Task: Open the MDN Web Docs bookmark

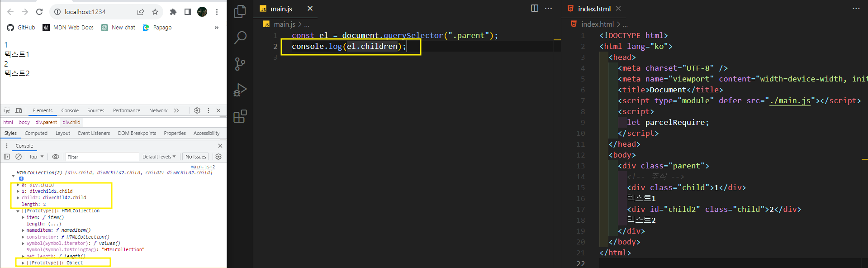Action: (x=68, y=28)
